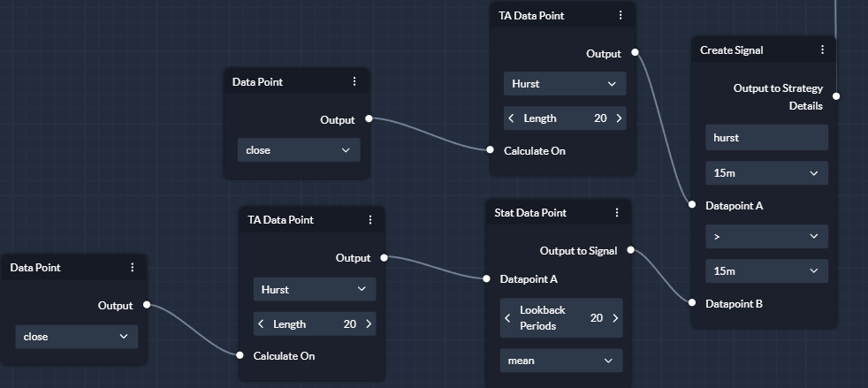
Task: Click the Output to Strategy Details port
Action: [836, 96]
